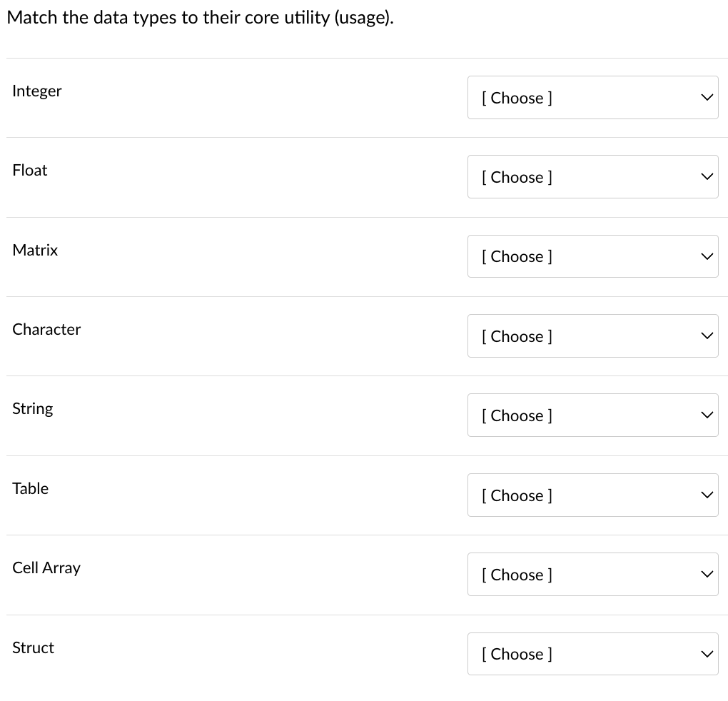Click the Integer label text
This screenshot has width=728, height=701.
coord(36,91)
